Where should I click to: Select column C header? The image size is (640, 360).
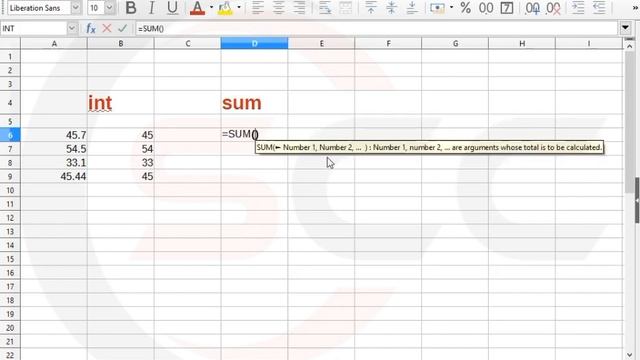(x=188, y=43)
